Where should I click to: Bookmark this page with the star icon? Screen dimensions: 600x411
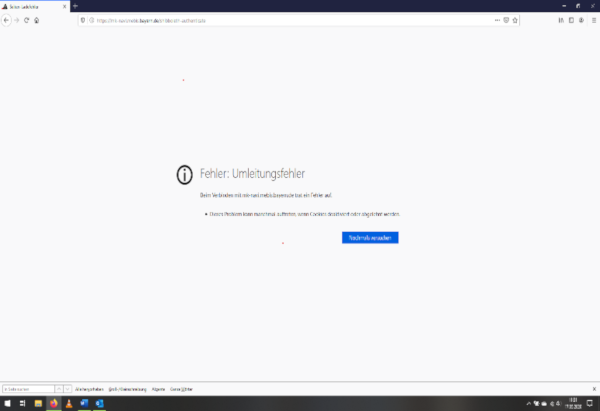[x=515, y=19]
